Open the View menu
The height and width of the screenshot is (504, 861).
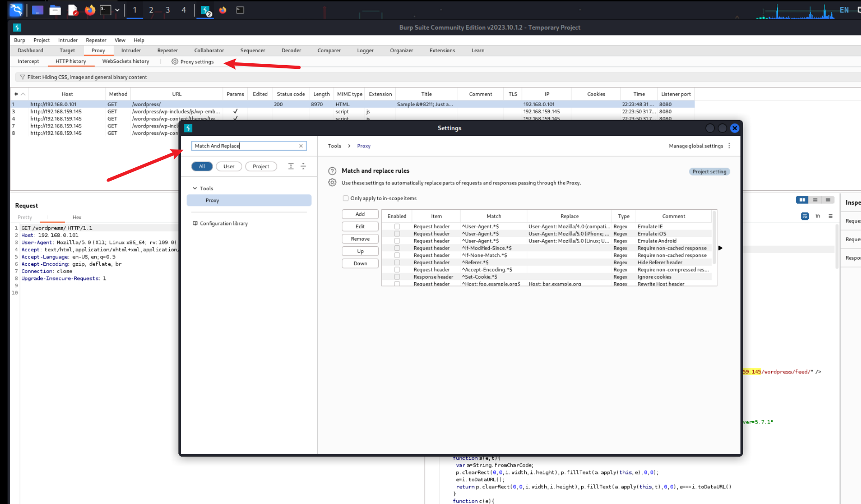tap(120, 40)
